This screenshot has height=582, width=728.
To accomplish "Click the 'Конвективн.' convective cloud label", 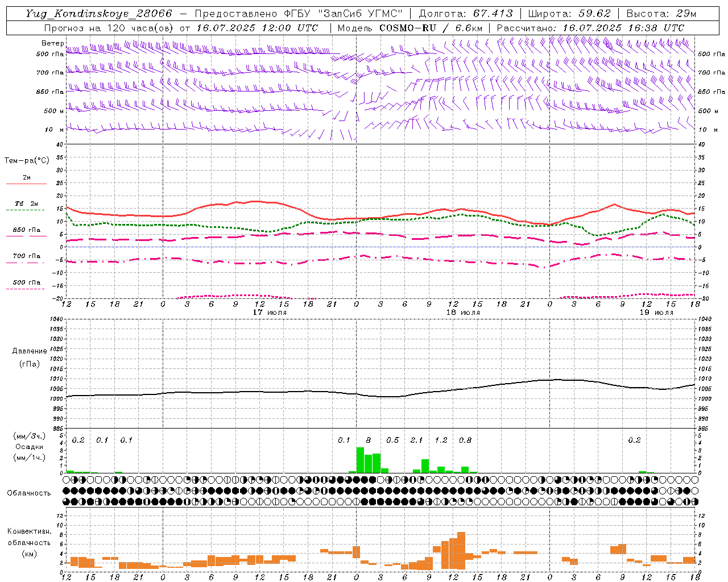I will click(x=29, y=531).
